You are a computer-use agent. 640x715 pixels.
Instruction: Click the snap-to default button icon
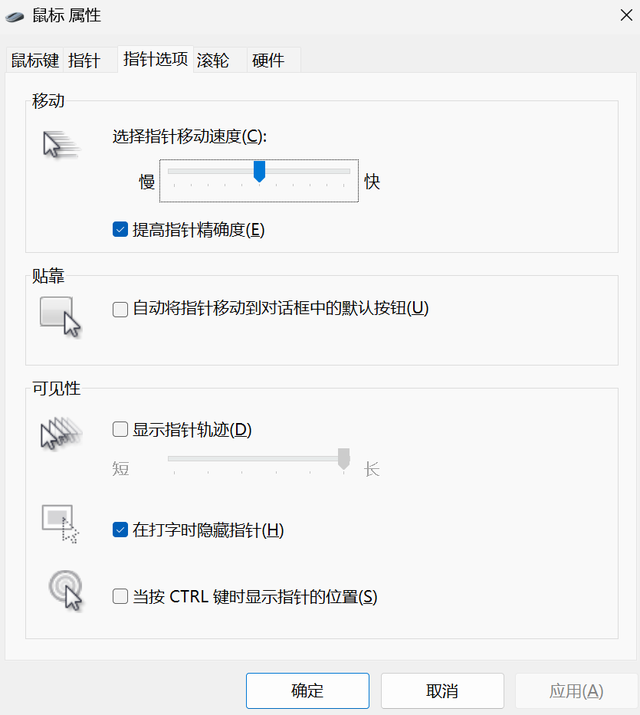coord(60,314)
